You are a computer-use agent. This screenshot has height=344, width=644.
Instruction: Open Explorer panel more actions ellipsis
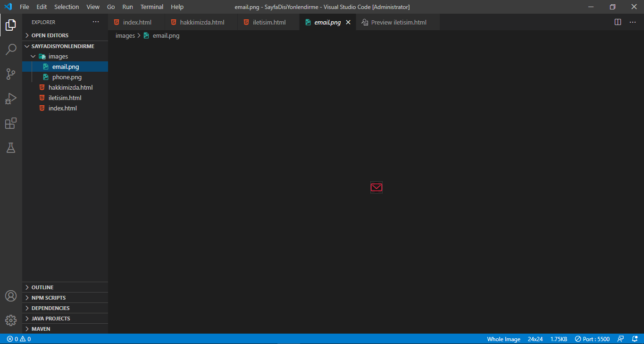pyautogui.click(x=96, y=22)
